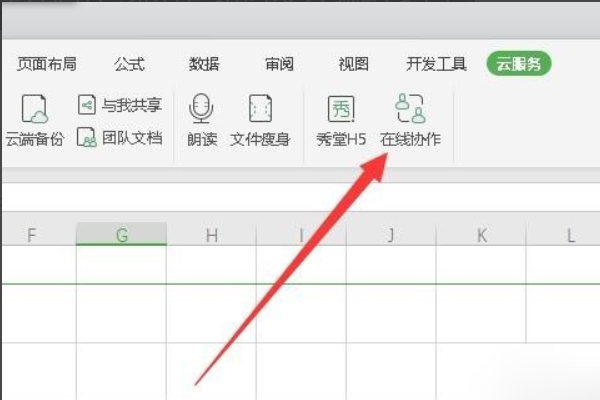Go to the 数据 data tab
Image resolution: width=600 pixels, height=400 pixels.
204,64
